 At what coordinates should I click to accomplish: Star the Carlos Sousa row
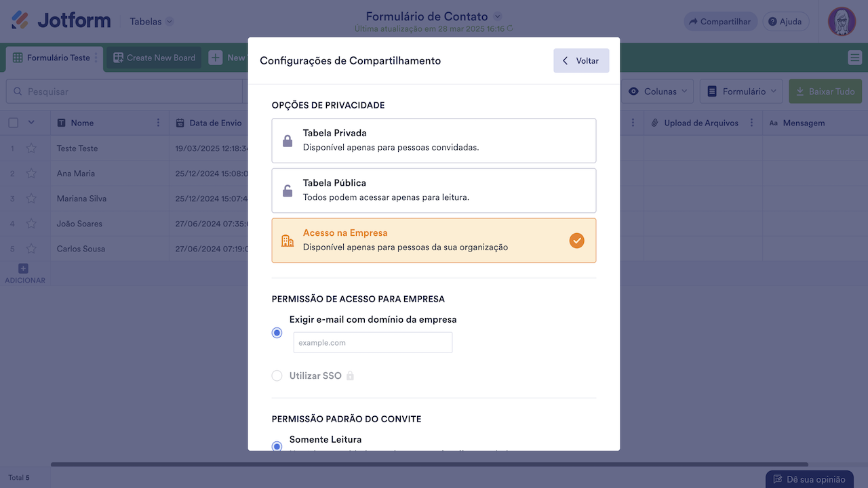31,249
